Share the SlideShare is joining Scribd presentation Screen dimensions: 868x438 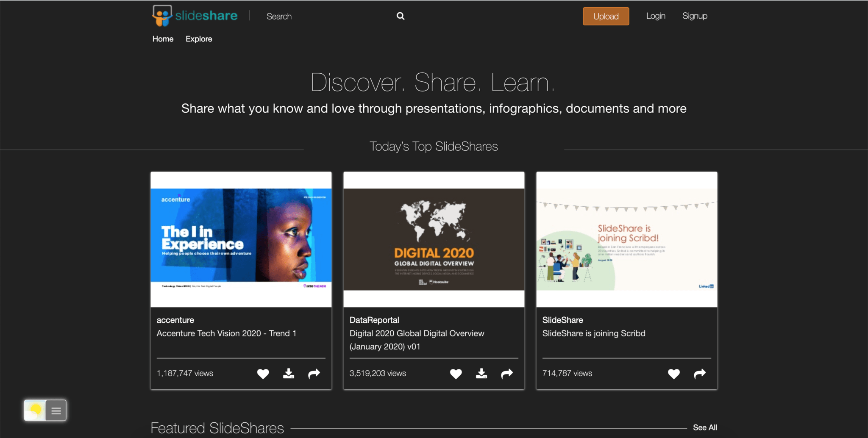[x=699, y=373]
